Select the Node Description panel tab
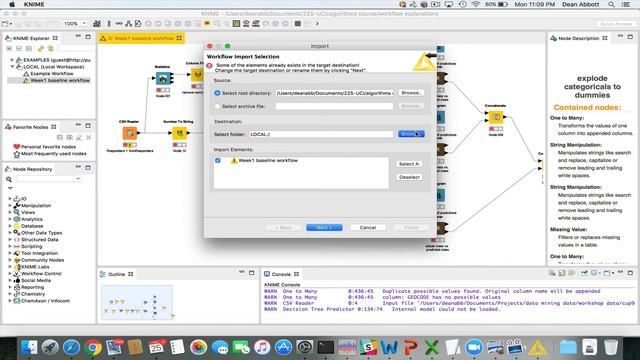Viewport: 640px width, 360px height. coord(578,38)
